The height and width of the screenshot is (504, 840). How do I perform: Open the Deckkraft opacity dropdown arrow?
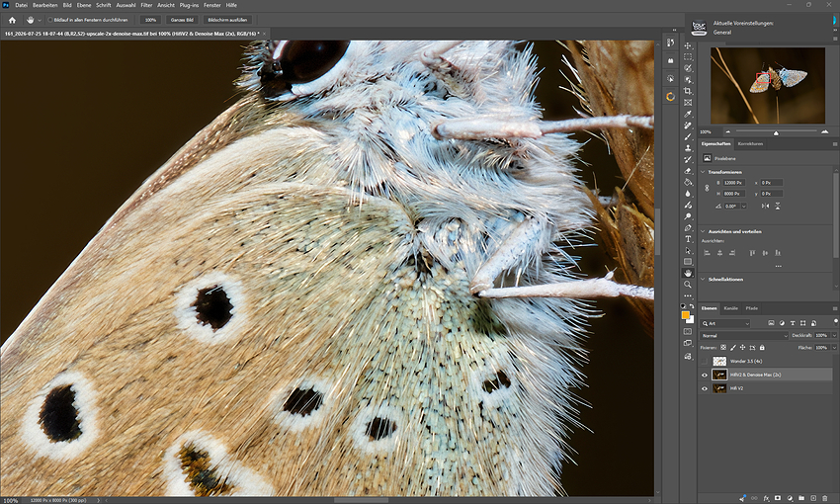coord(834,335)
